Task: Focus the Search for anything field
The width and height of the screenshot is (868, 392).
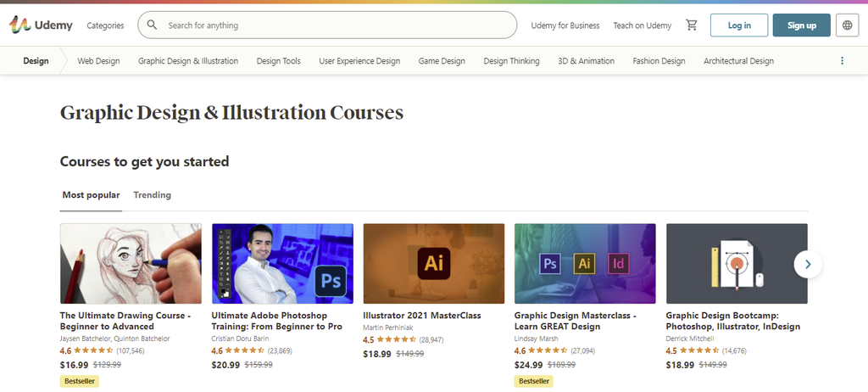Action: (x=327, y=25)
